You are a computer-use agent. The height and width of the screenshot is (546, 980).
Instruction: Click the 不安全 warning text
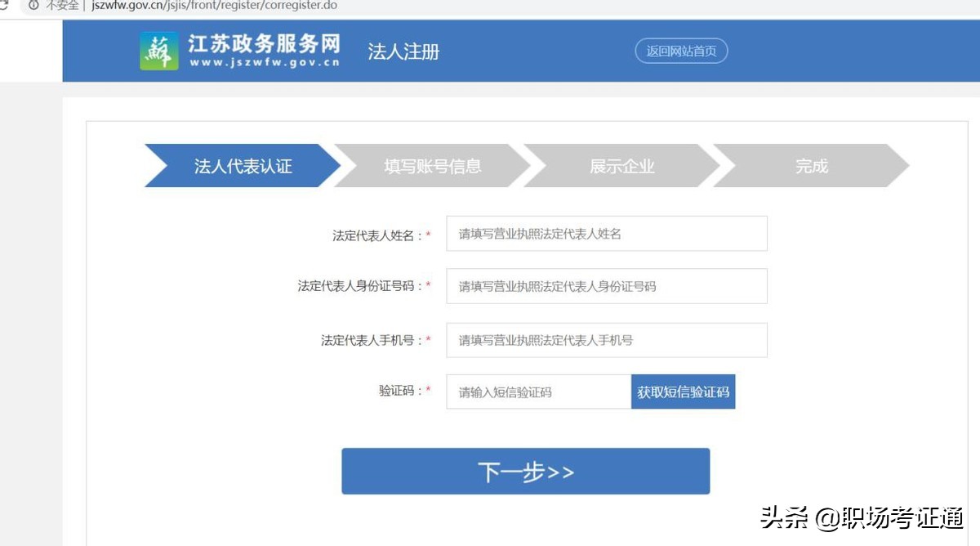[62, 6]
